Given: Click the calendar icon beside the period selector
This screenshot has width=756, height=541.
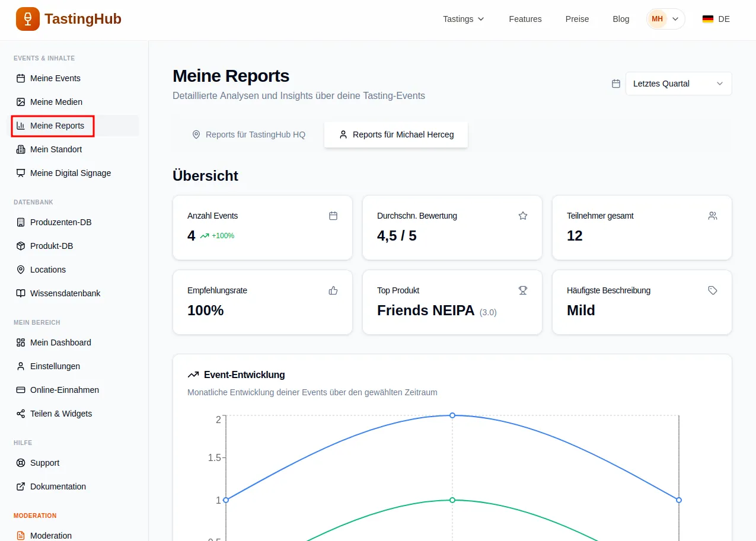Looking at the screenshot, I should click(x=616, y=84).
